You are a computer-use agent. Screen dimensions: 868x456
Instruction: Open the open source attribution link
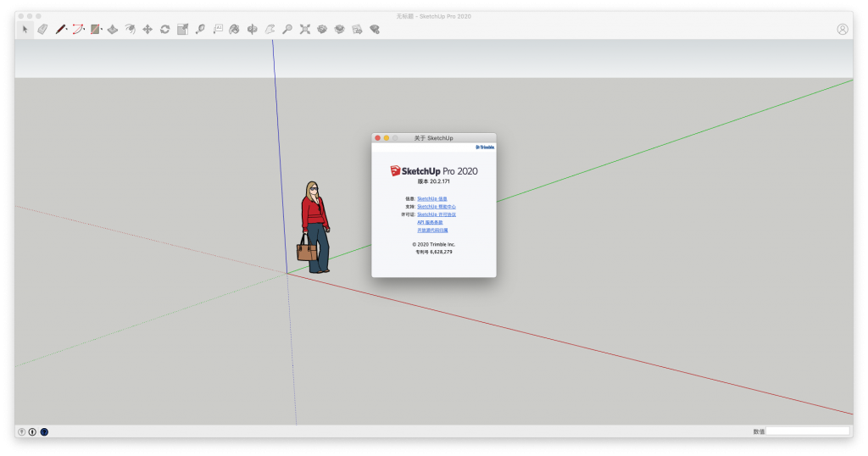point(432,231)
